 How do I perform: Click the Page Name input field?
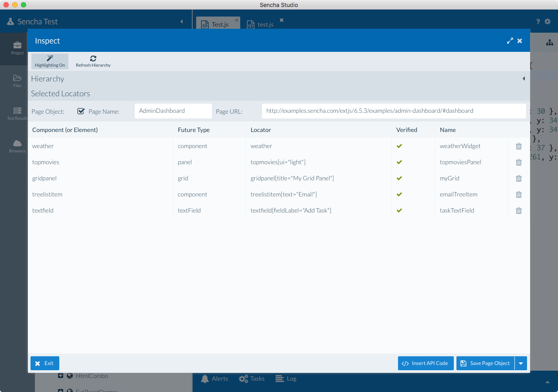click(173, 111)
